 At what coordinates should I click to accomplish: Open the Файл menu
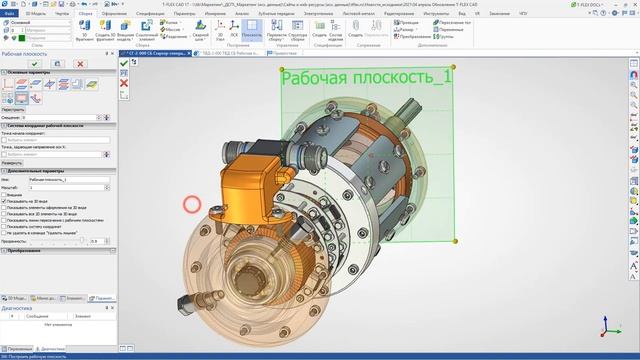click(x=9, y=13)
